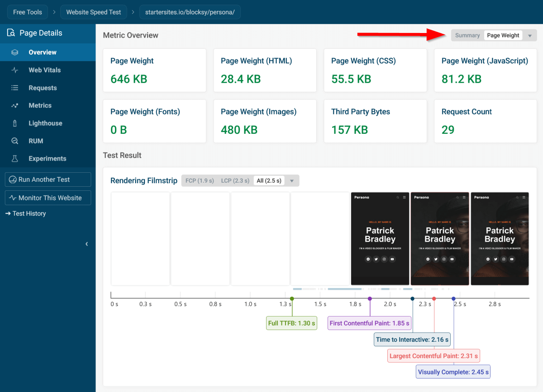Click the Page Weight (JavaScript) card
Viewport: 543px width, 392px height.
[486, 71]
